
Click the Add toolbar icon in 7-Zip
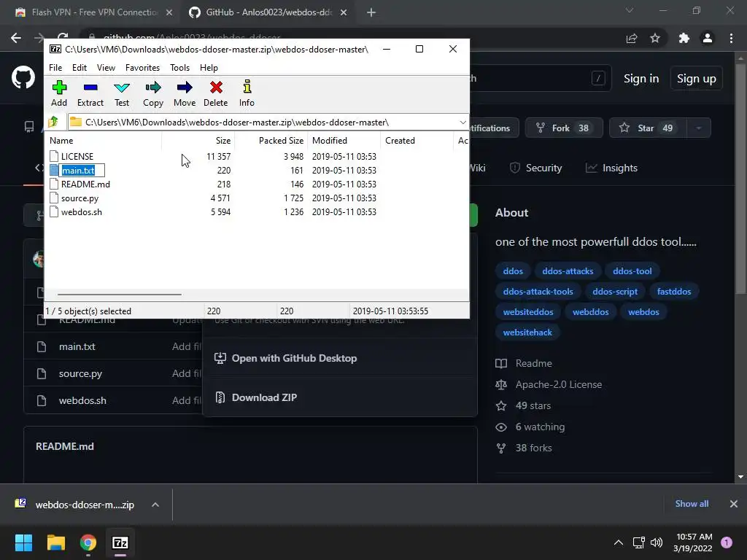pyautogui.click(x=59, y=93)
